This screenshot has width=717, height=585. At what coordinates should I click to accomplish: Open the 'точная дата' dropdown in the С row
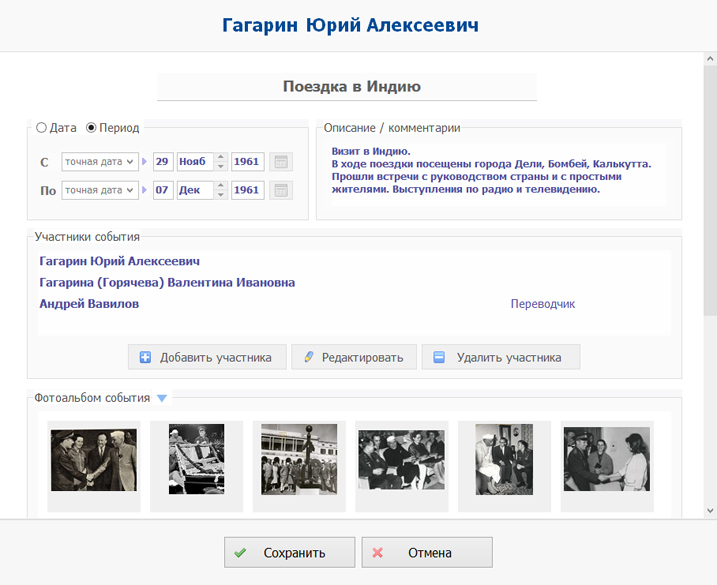coord(100,162)
